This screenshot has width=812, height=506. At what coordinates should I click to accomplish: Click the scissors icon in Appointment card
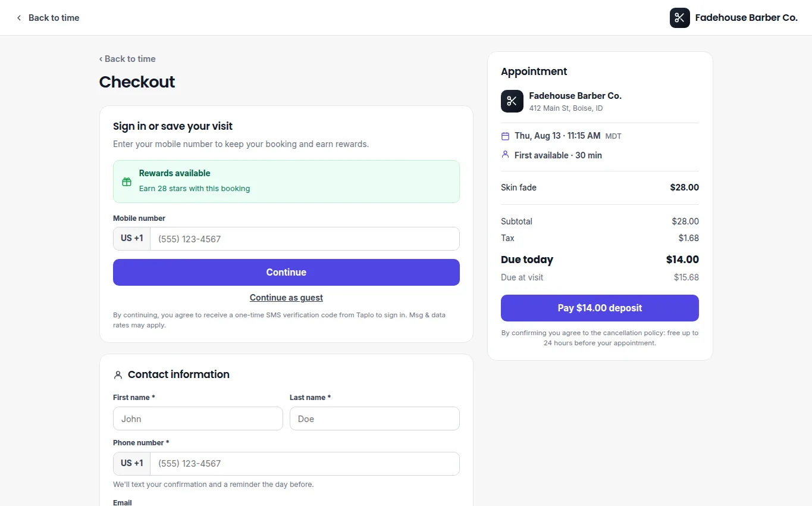(x=512, y=101)
